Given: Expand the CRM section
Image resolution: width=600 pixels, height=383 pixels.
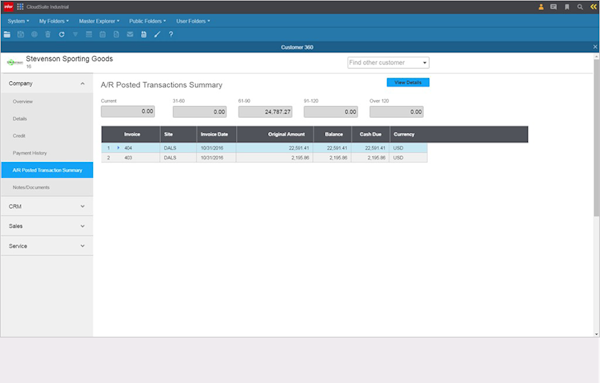Looking at the screenshot, I should click(47, 206).
